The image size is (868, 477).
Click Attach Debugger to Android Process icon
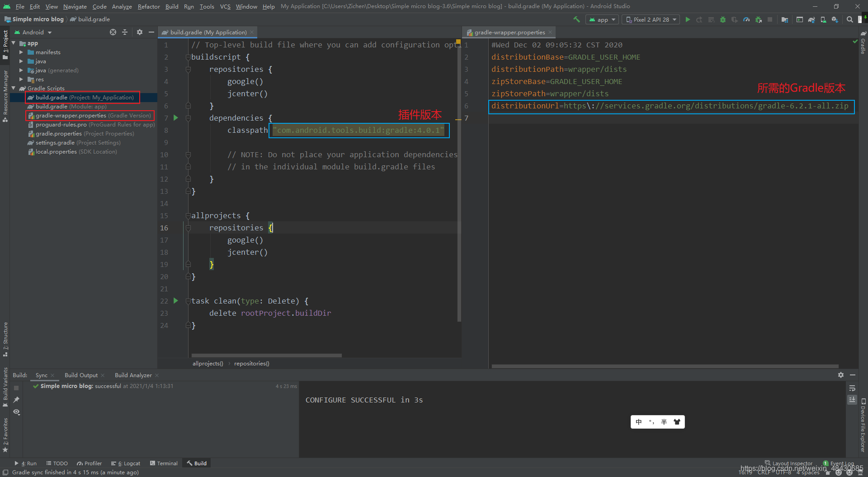point(759,19)
